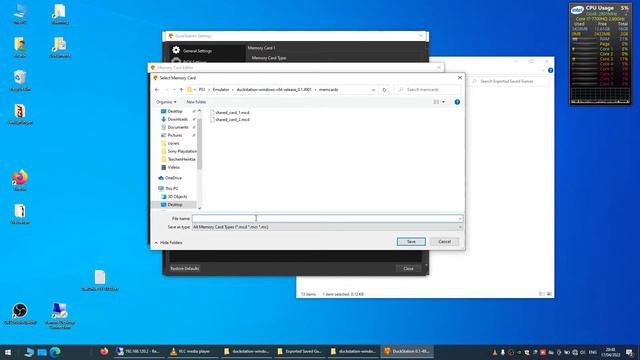Screen dimensions: 640x360
Task: Select Videos in the navigation pane
Action: point(173,167)
